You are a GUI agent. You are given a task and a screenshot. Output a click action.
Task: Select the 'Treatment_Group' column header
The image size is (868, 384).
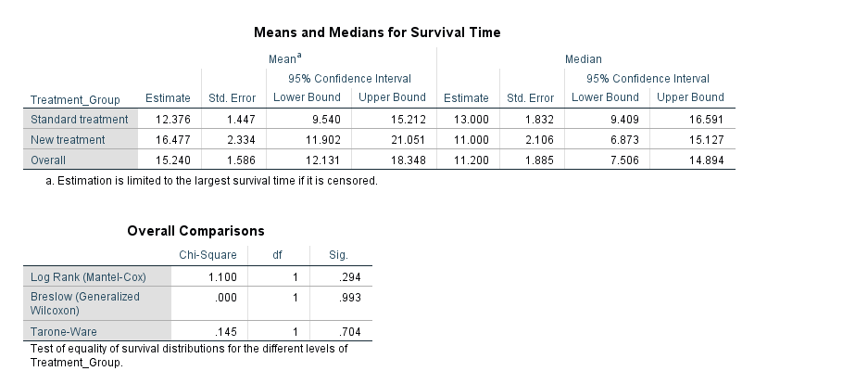pos(70,98)
